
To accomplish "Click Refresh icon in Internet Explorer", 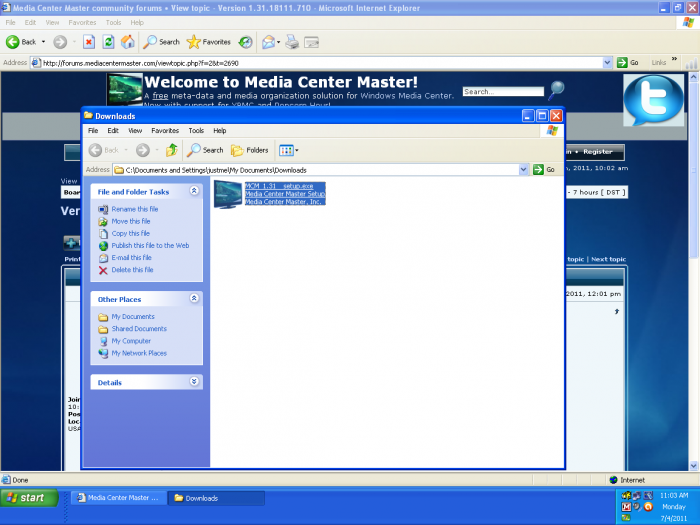I will (x=108, y=42).
